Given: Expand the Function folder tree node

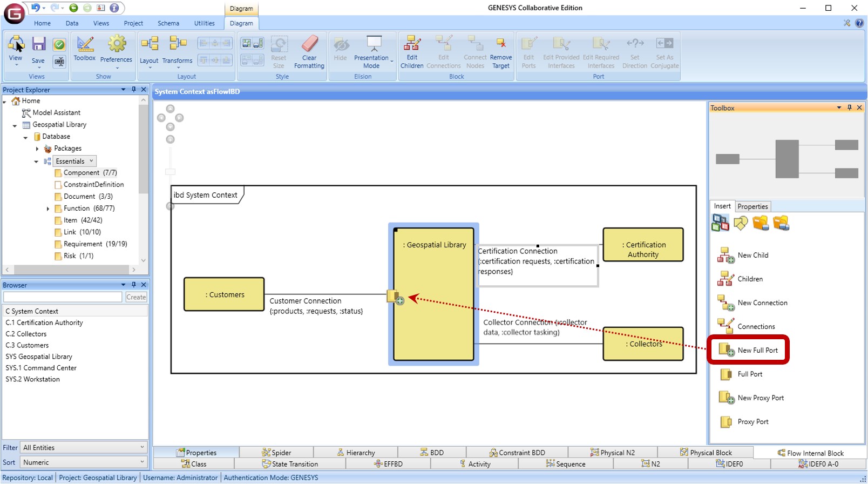Looking at the screenshot, I should pos(48,209).
